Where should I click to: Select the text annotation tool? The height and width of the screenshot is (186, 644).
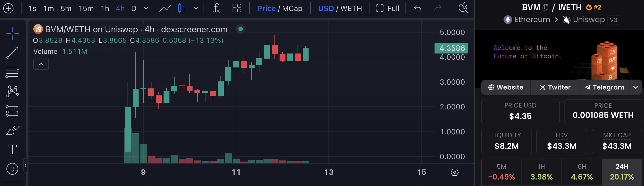[x=12, y=149]
